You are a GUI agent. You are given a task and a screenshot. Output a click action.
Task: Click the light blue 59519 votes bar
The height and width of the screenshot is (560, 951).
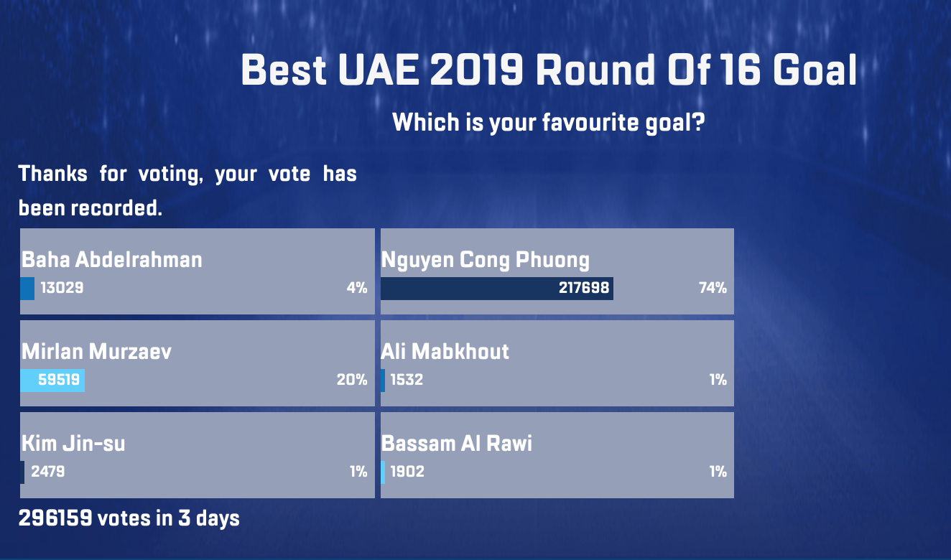point(52,381)
